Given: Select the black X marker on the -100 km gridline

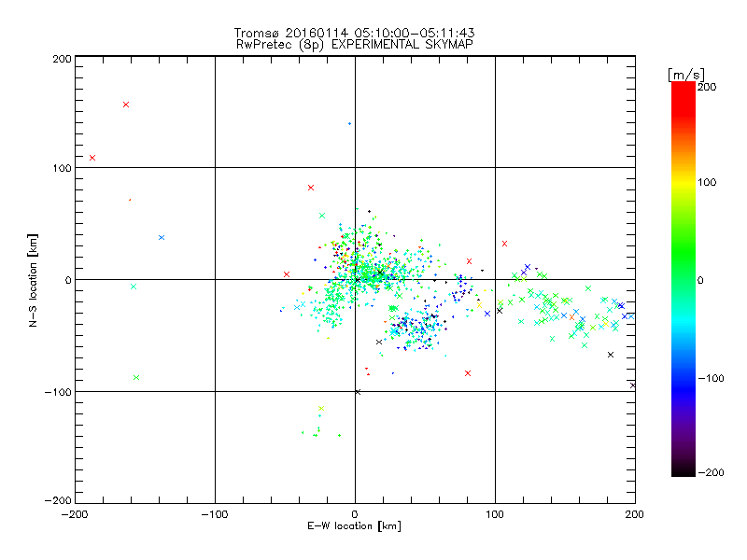Looking at the screenshot, I should pyautogui.click(x=358, y=392).
